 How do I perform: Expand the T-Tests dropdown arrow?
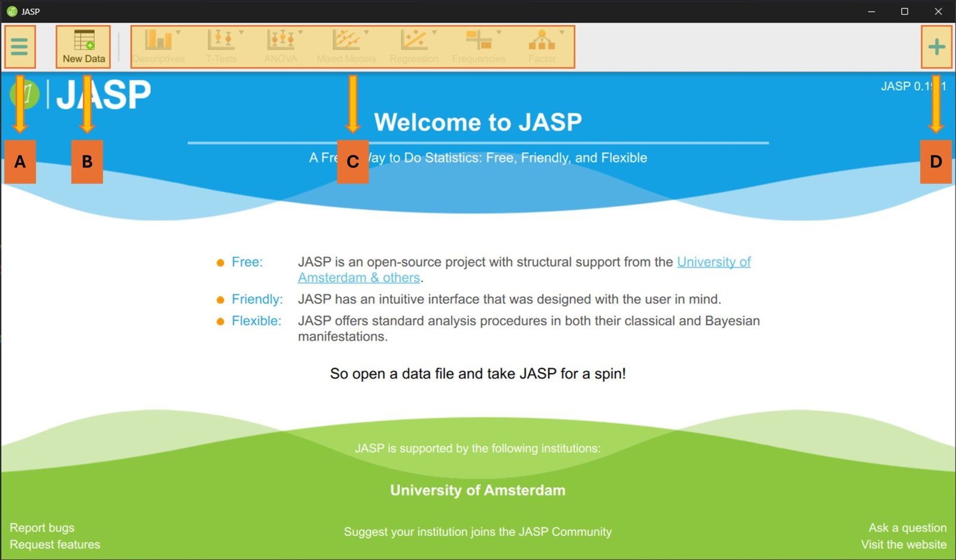pos(240,33)
